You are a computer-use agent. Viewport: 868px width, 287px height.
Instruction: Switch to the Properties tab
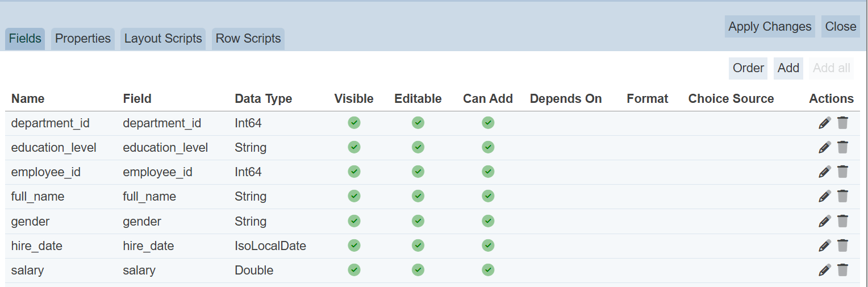click(x=83, y=39)
